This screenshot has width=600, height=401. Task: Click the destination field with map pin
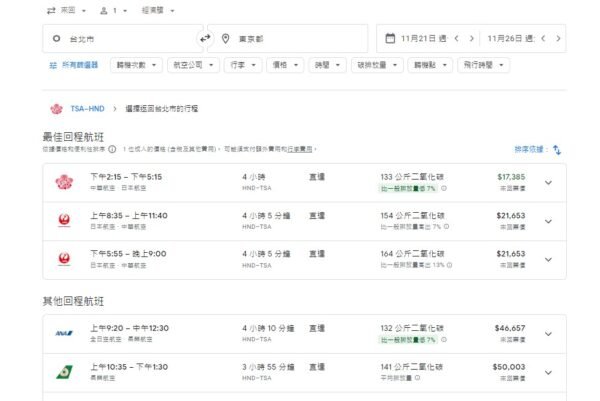(288, 39)
